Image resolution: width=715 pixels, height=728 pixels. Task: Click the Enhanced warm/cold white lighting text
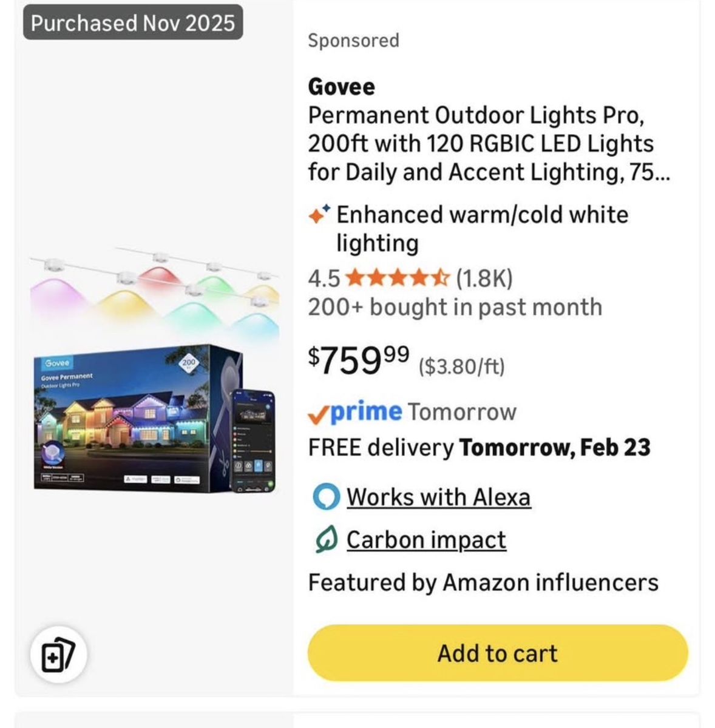pos(482,228)
